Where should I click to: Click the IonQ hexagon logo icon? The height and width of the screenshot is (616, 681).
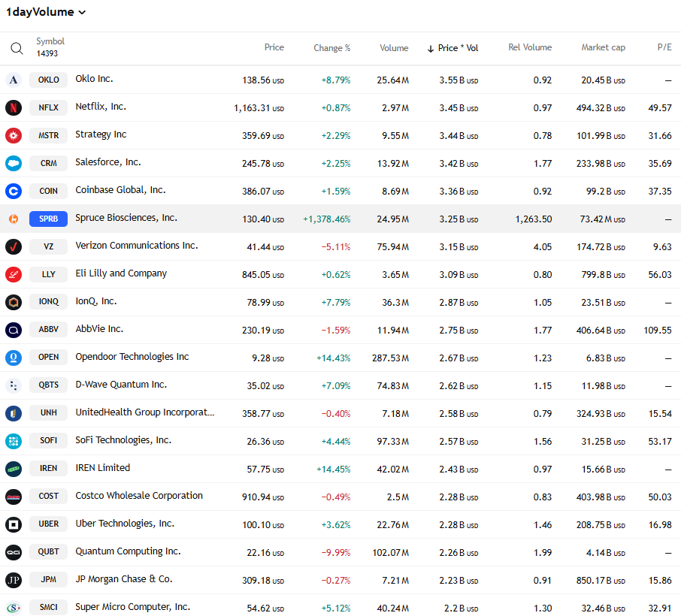pyautogui.click(x=14, y=302)
